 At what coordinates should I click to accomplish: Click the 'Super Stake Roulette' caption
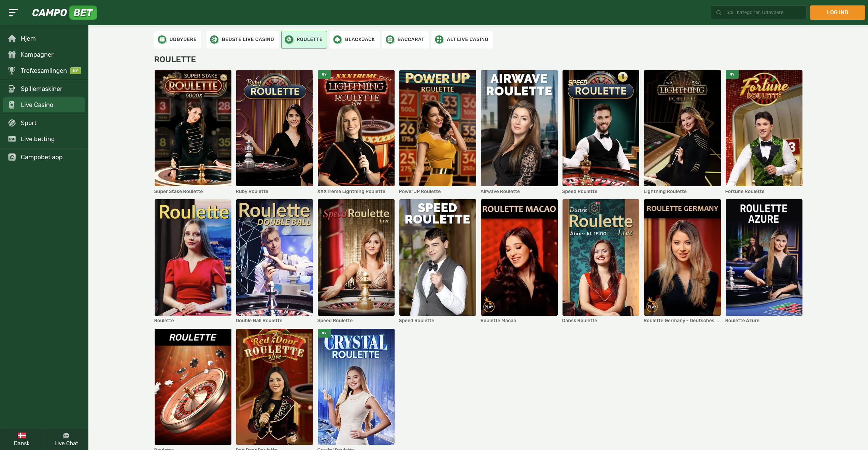179,192
